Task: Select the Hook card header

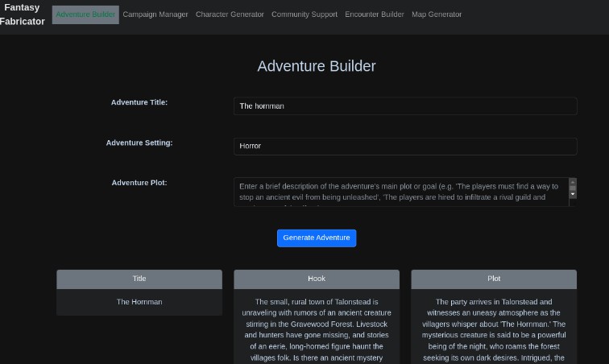Action: (317, 279)
